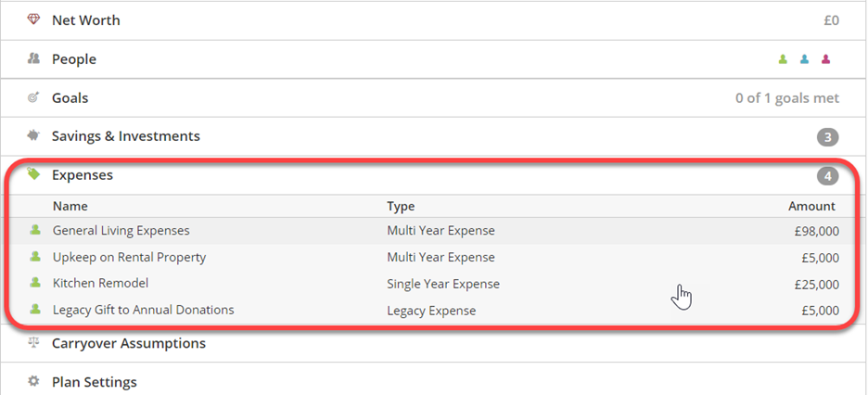
Task: Open the Kitchen Remodel expense entry
Action: [x=434, y=284]
